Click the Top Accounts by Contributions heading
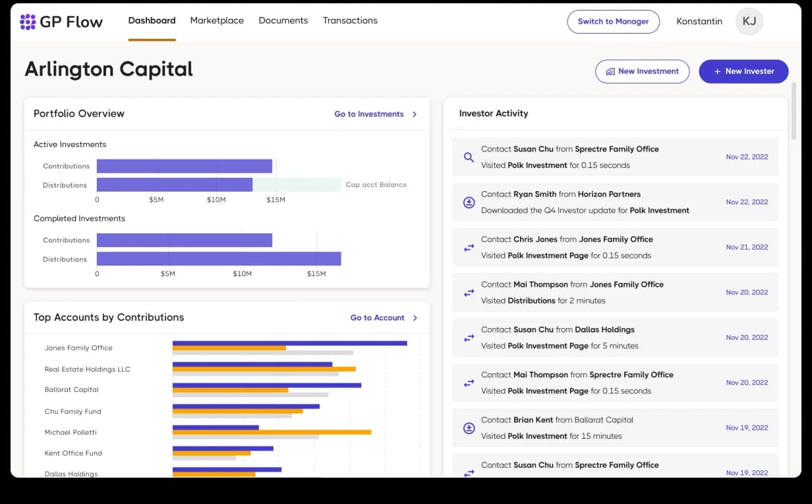This screenshot has width=812, height=504. (109, 317)
